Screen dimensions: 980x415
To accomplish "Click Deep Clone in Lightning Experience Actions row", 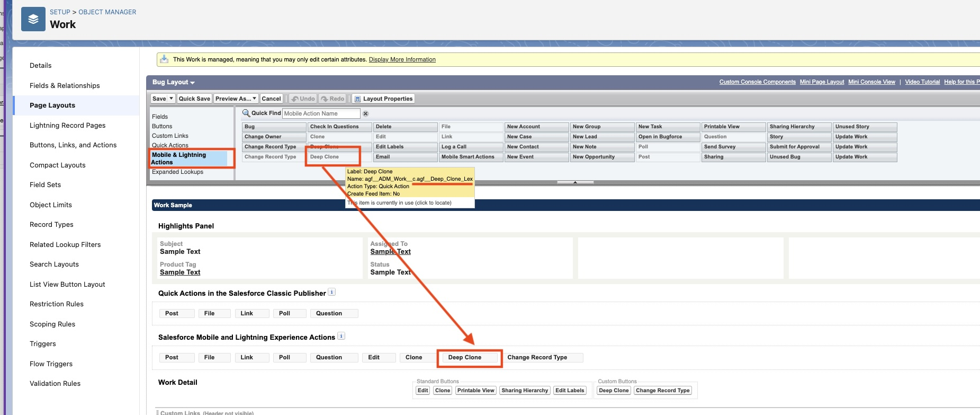I will tap(469, 358).
